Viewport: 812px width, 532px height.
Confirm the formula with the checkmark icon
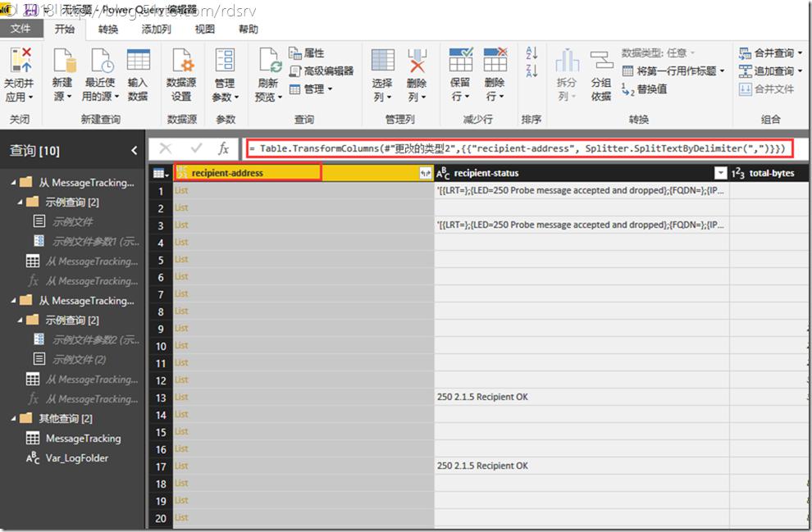(196, 148)
